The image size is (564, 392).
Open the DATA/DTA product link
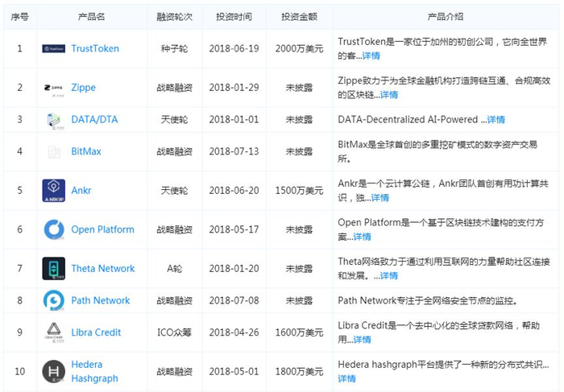click(x=94, y=119)
